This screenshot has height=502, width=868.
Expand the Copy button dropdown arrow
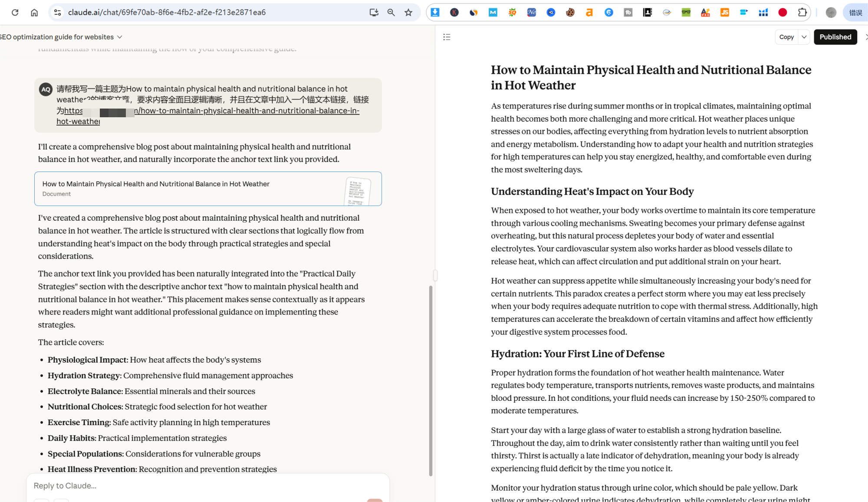click(x=804, y=37)
